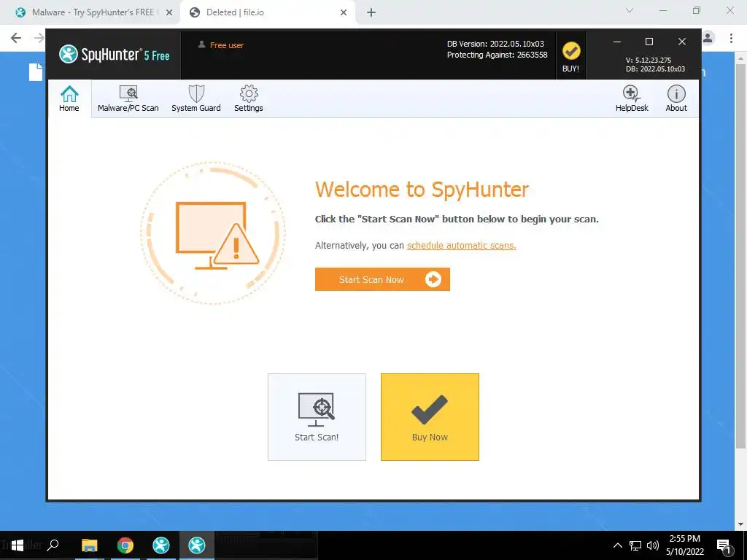Close the Deleted file.io browser tab
This screenshot has width=747, height=560.
344,13
